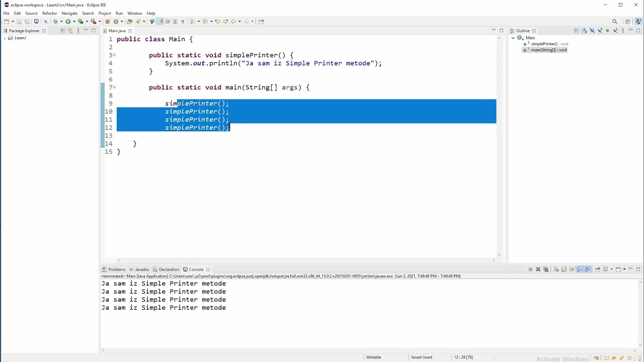Select main(String[]) in Outline view
Screen dimensions: 644x362
click(x=545, y=50)
